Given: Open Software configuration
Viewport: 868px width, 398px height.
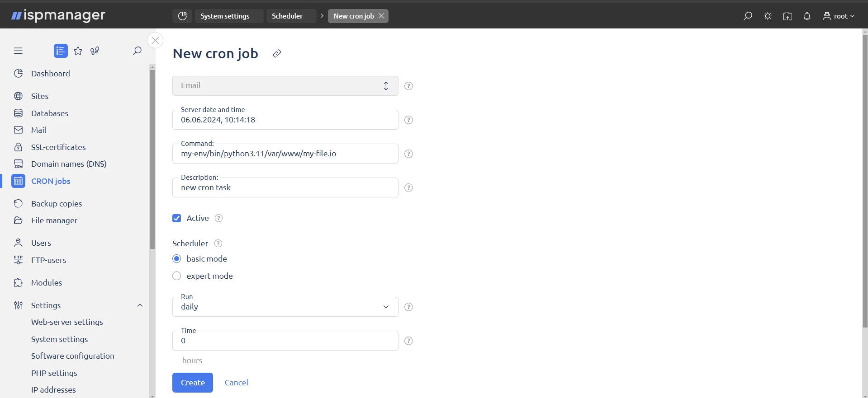Looking at the screenshot, I should pos(72,356).
